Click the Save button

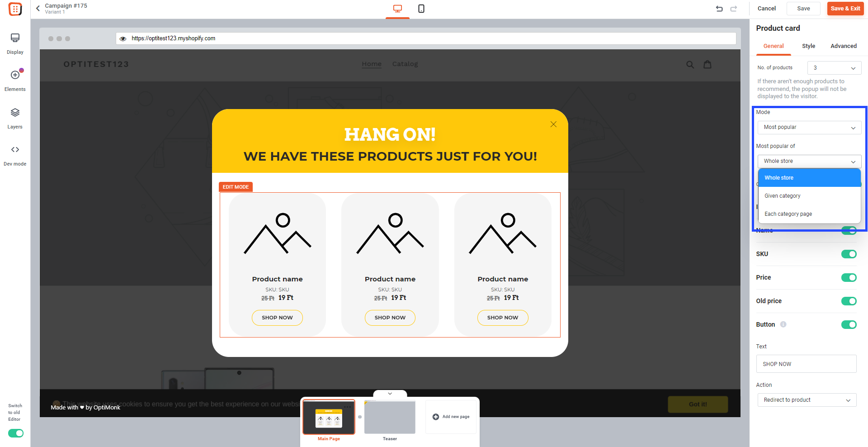coord(803,9)
